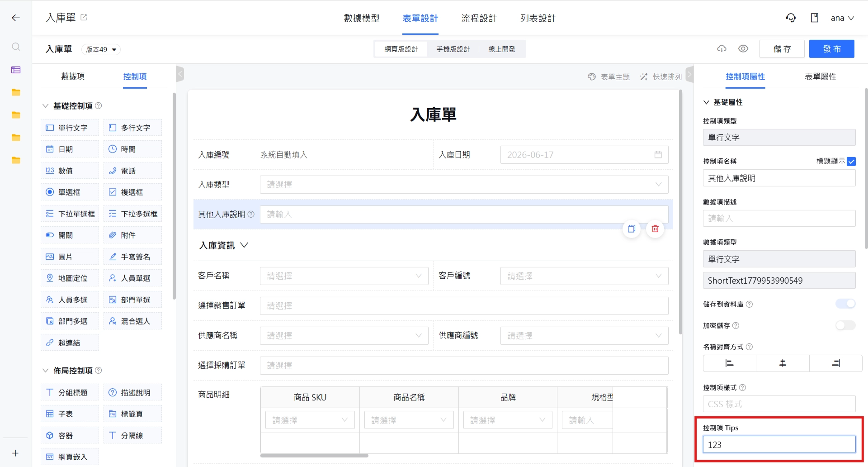The height and width of the screenshot is (467, 868).
Task: Switch to 手機版設計 mode
Action: click(x=453, y=49)
